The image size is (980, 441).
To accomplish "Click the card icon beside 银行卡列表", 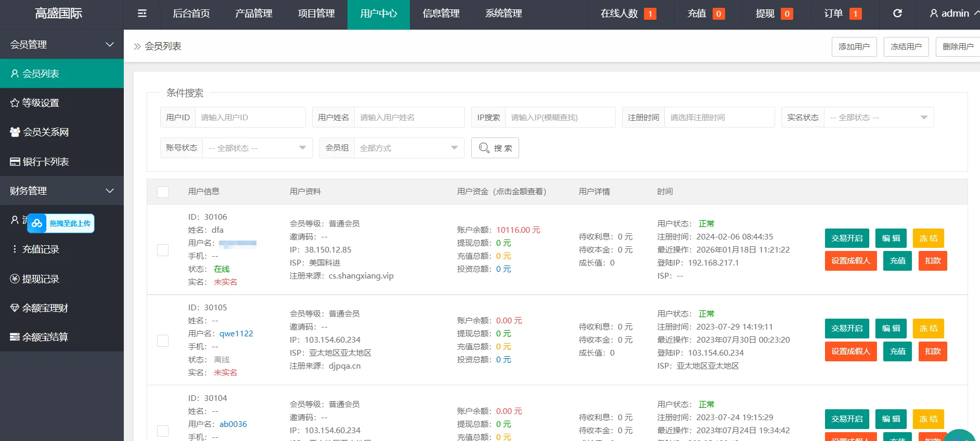I will 15,162.
